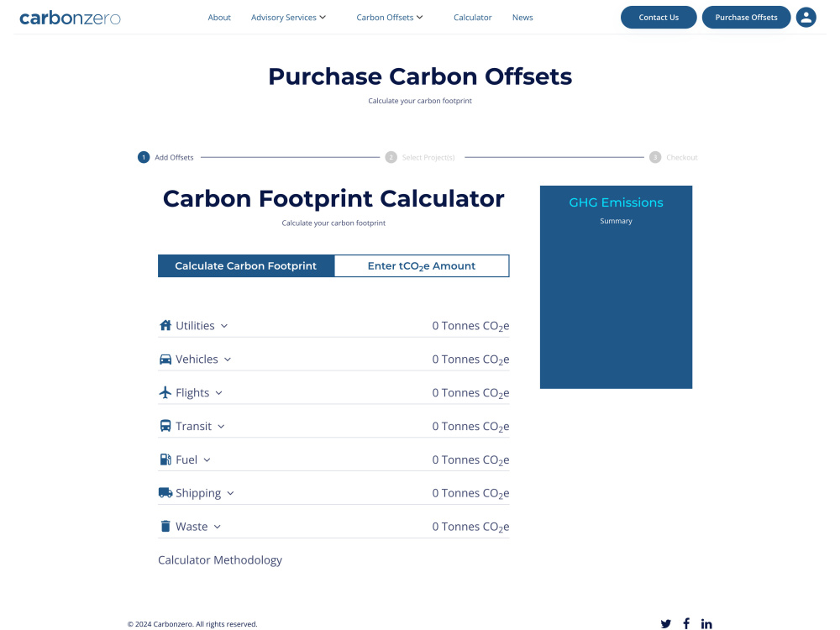Visit the Twitter page from footer
This screenshot has width=840, height=630.
pyautogui.click(x=666, y=623)
